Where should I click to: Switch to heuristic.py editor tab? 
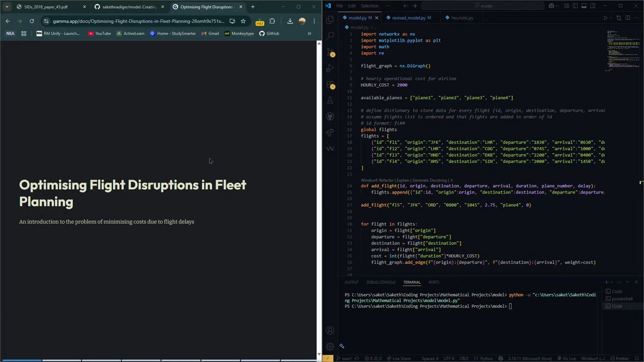point(462,18)
